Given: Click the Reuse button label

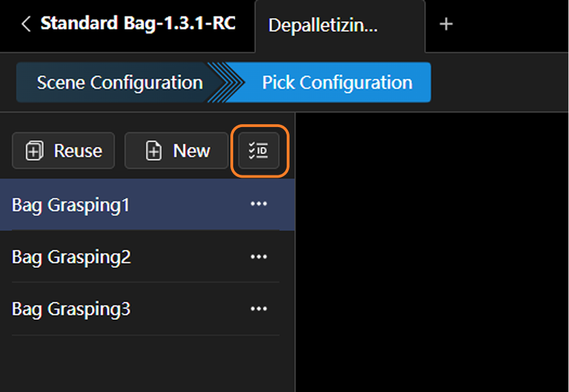Looking at the screenshot, I should pos(78,151).
